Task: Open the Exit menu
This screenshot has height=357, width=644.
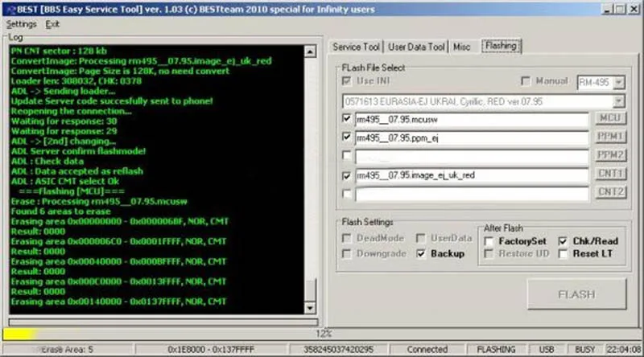Action: 52,25
